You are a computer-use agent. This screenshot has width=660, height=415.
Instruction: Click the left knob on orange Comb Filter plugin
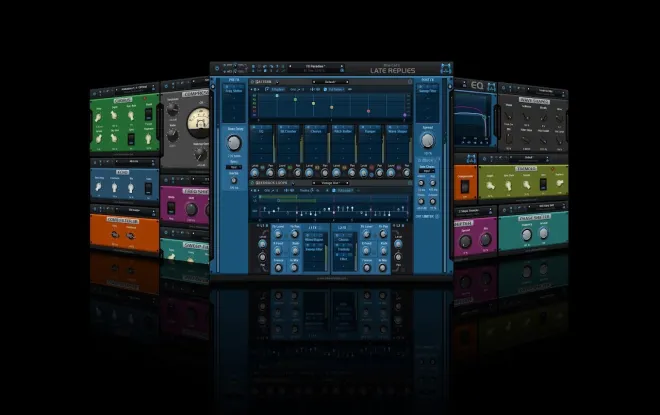coord(115,235)
